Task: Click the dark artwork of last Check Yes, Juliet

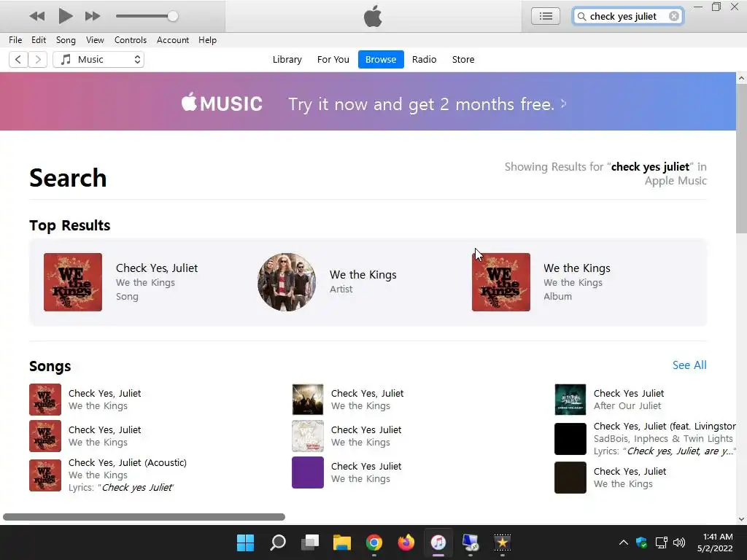Action: click(x=570, y=478)
